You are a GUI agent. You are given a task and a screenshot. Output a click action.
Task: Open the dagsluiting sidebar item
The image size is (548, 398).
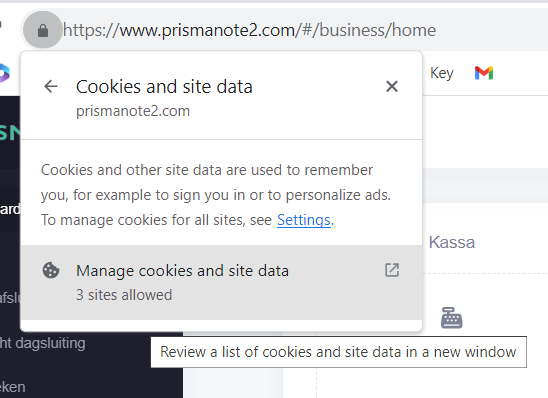(43, 343)
